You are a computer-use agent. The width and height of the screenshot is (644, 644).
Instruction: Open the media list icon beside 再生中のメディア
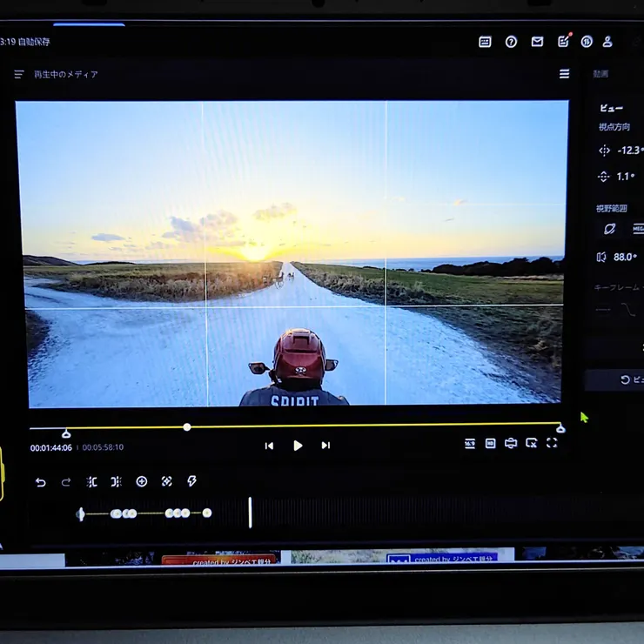pos(19,74)
